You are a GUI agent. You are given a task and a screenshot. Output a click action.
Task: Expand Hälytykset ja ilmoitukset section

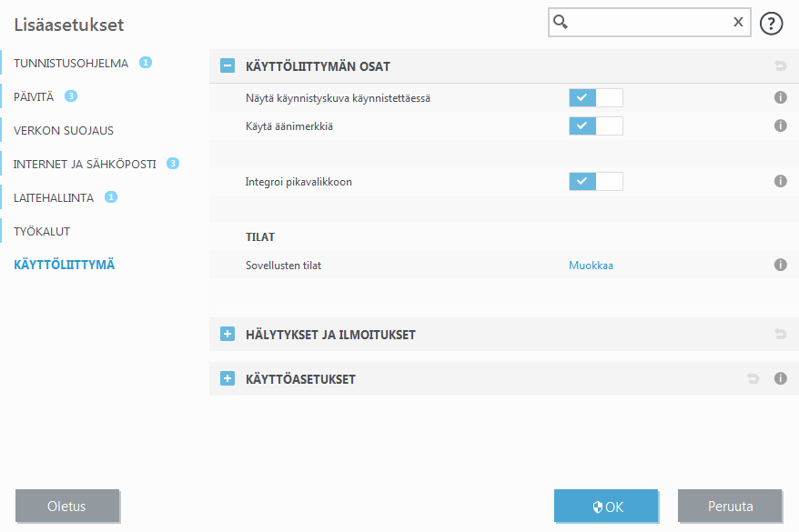click(x=227, y=334)
